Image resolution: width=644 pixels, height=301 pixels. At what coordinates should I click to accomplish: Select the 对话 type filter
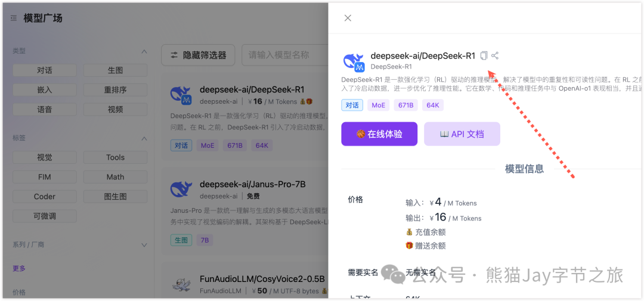pyautogui.click(x=44, y=70)
